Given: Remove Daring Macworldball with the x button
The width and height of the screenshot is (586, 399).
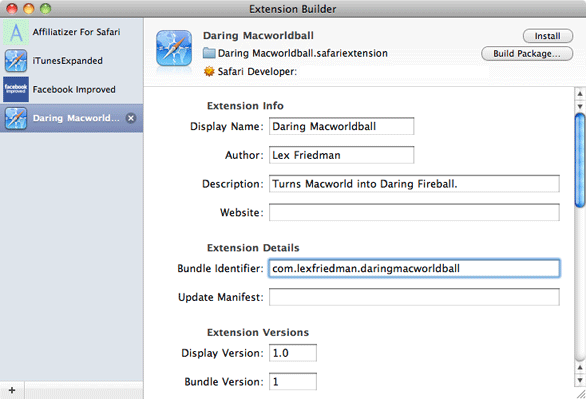Looking at the screenshot, I should coord(131,118).
